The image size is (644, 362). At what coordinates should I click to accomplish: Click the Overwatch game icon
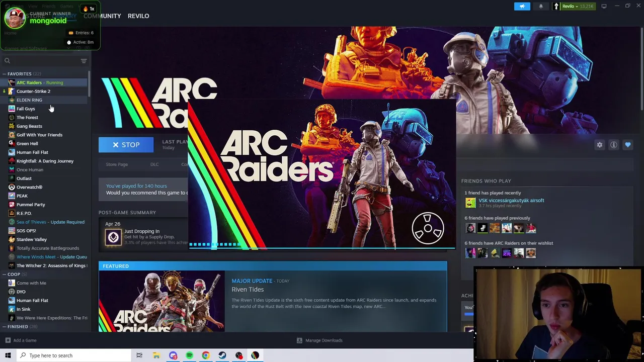[12, 187]
